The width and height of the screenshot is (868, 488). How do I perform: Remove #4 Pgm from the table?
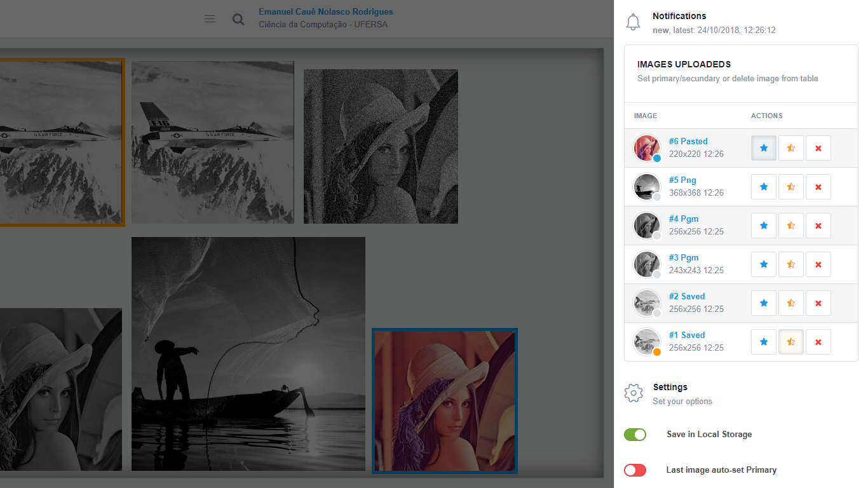(x=818, y=226)
